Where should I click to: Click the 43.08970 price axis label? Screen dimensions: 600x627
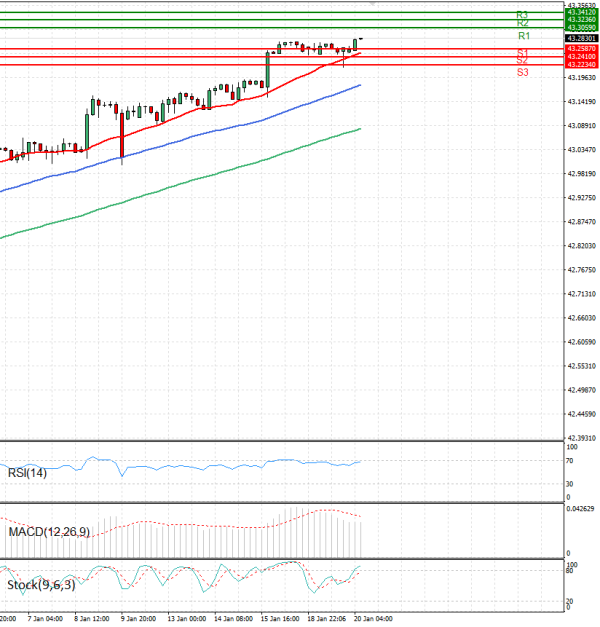(578, 126)
